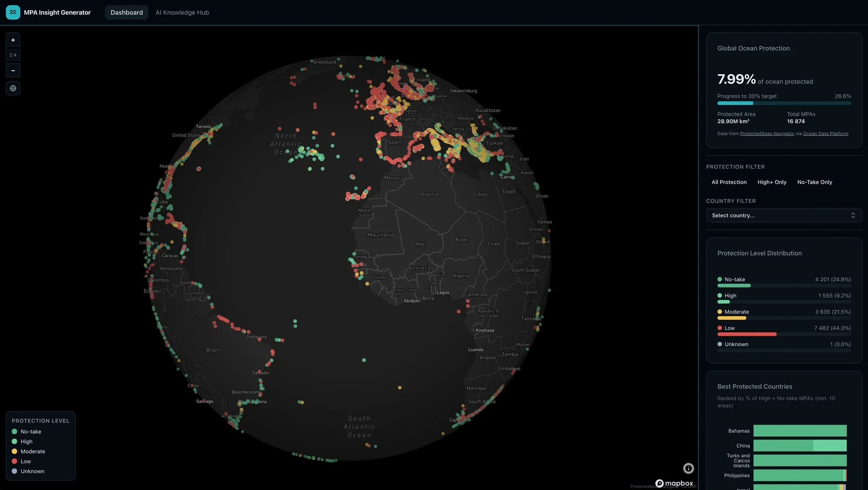
Task: Click the Bahamas bar in chart
Action: point(800,431)
